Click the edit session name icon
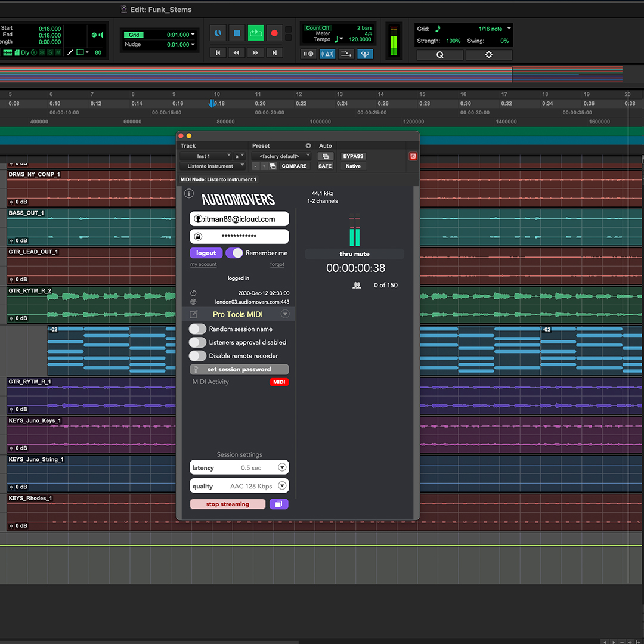The width and height of the screenshot is (644, 644). (x=193, y=315)
